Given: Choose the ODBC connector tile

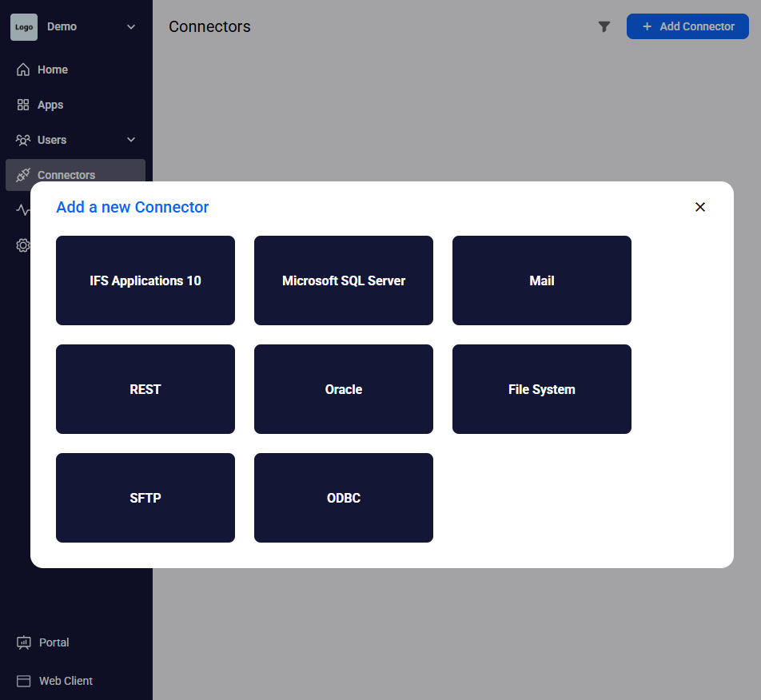Looking at the screenshot, I should [344, 498].
